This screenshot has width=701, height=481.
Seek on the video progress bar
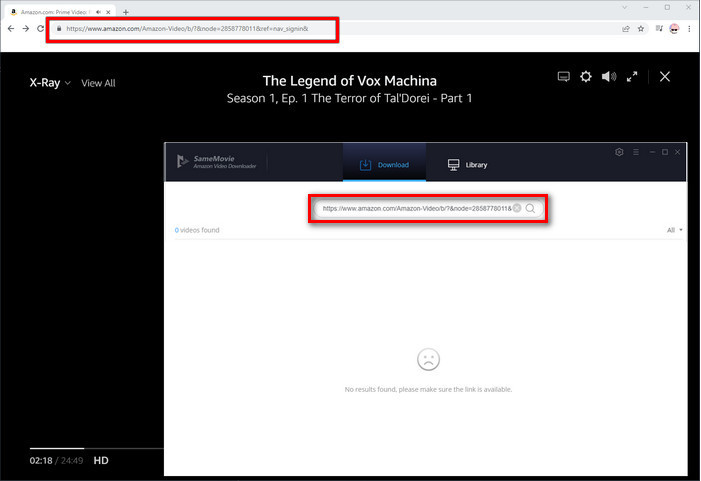click(97, 448)
